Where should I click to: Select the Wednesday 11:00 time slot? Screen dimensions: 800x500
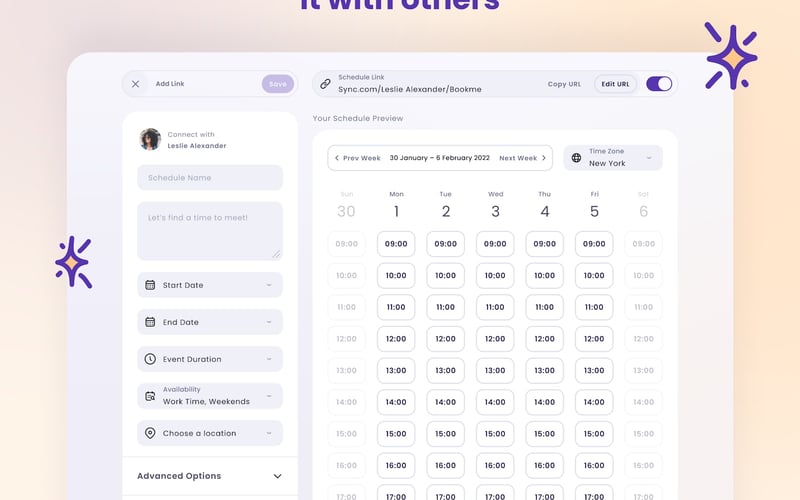[x=495, y=307]
